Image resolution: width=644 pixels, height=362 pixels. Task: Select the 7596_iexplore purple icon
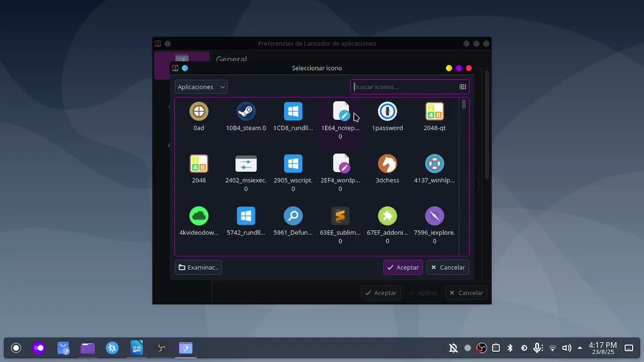click(x=435, y=216)
